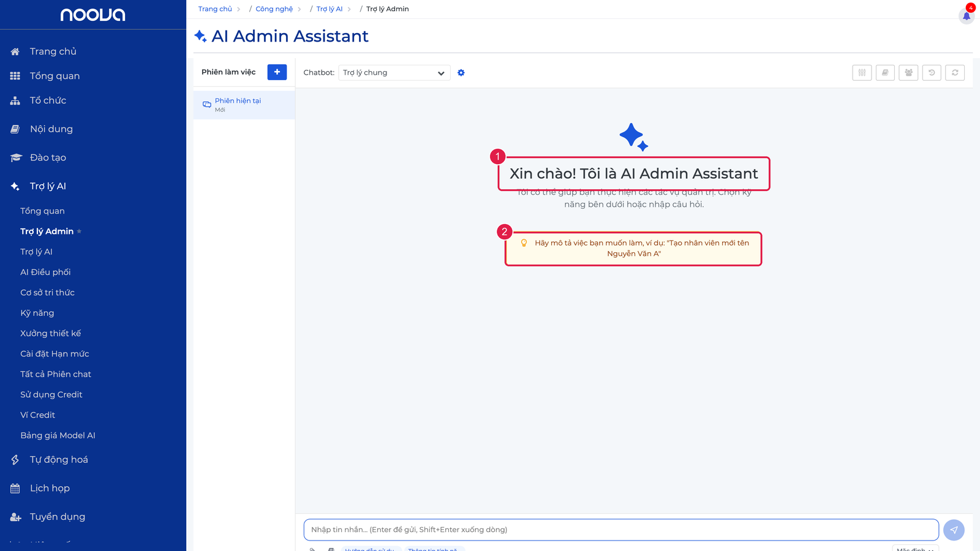Click the chatbot settings gear icon
This screenshot has width=980, height=551.
coord(461,73)
